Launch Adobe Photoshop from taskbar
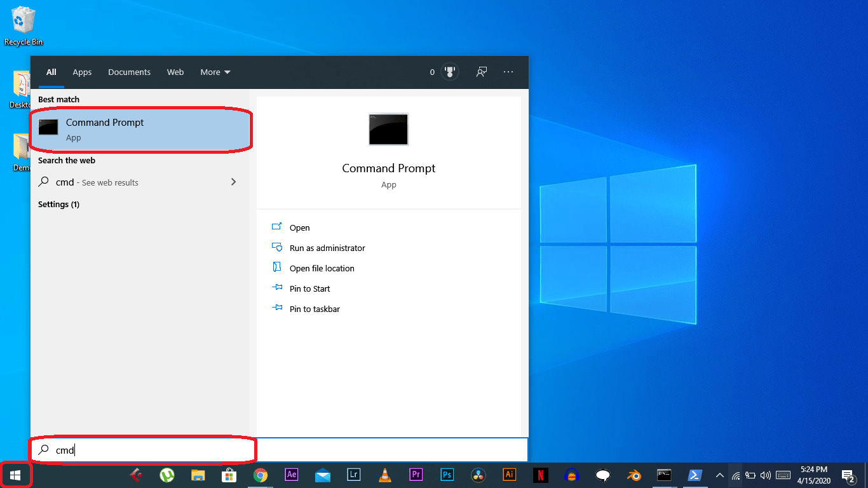 (x=447, y=475)
